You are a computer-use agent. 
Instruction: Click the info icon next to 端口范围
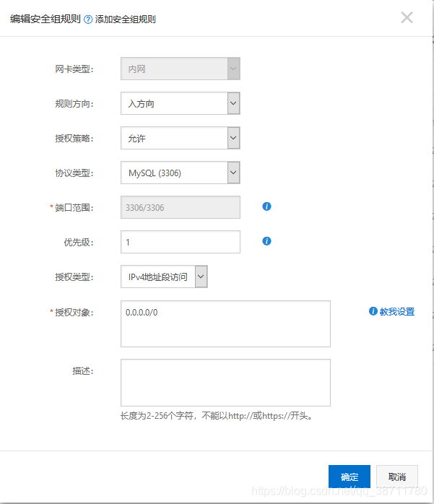(266, 207)
